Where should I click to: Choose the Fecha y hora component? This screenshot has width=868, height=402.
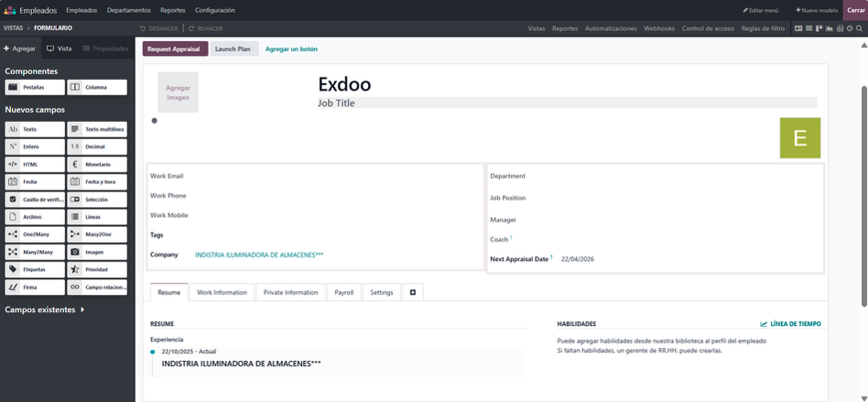[97, 181]
